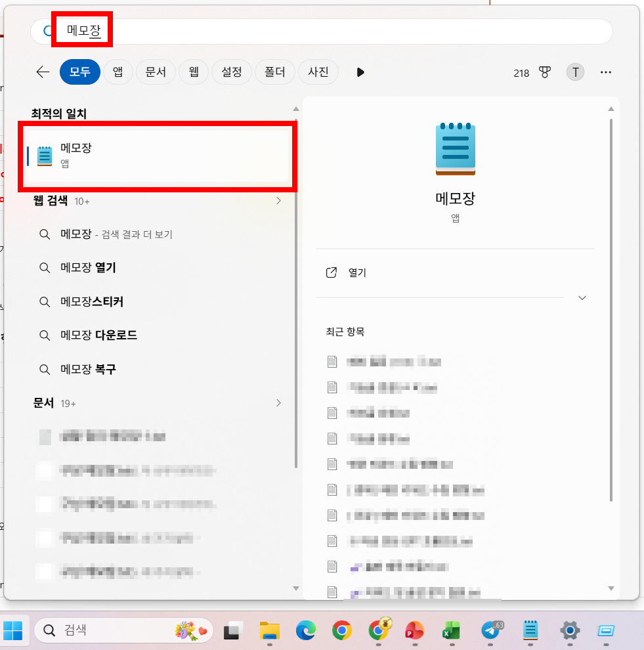Open Windows Start button on taskbar

12,631
